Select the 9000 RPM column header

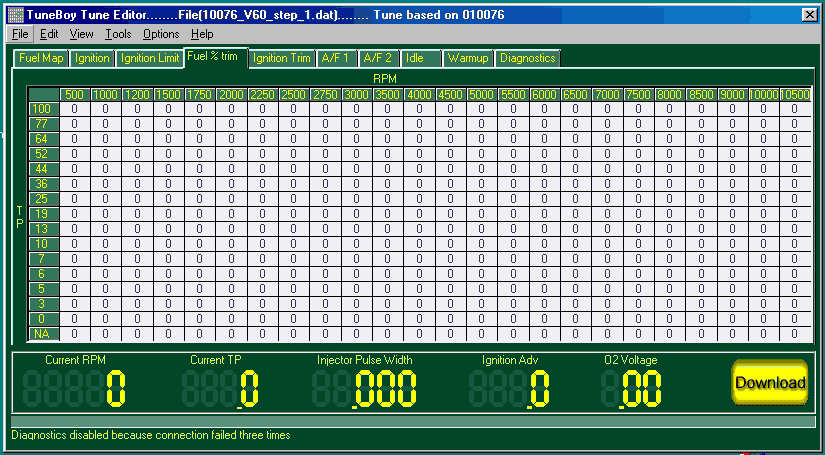point(732,95)
